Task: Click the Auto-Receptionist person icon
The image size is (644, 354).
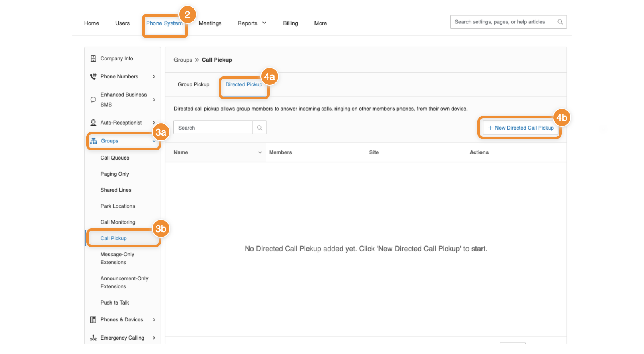Action: tap(93, 123)
